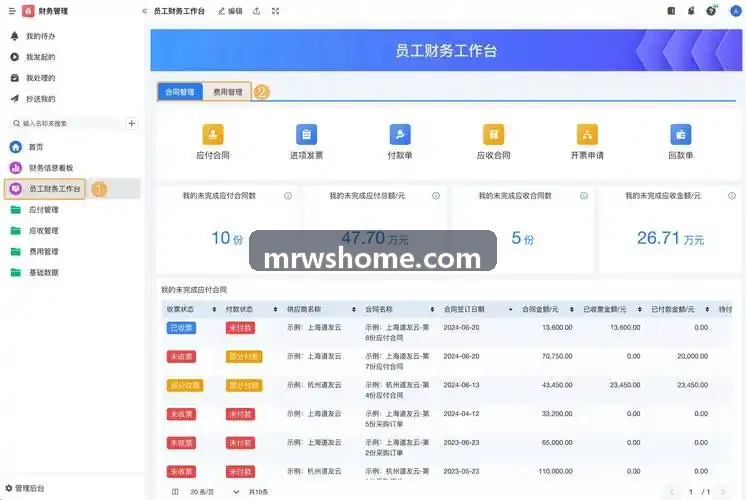
Task: Click info icon on 我的未完成应付总额 card
Action: pos(436,196)
